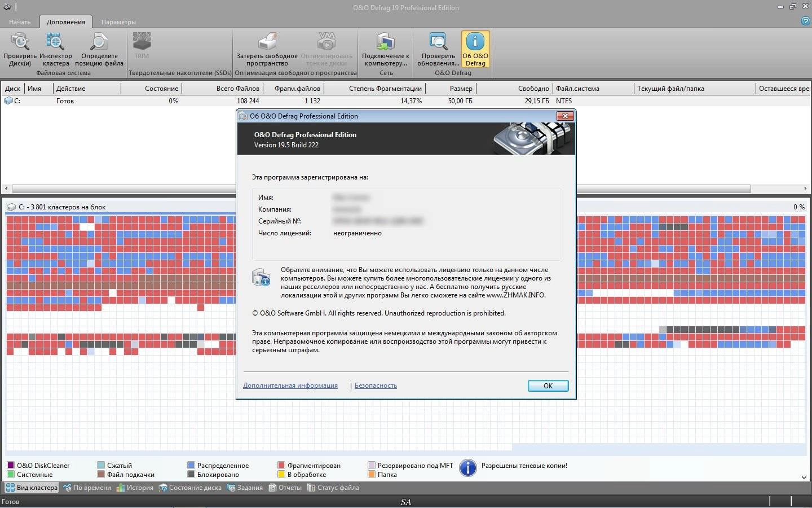Open the История bottom tab
This screenshot has height=508, width=812.
point(135,488)
